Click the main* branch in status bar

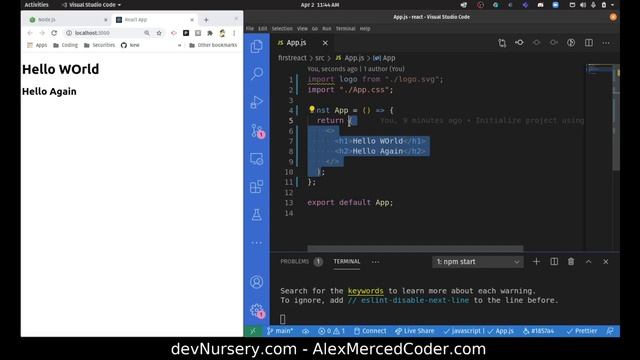[x=280, y=331]
